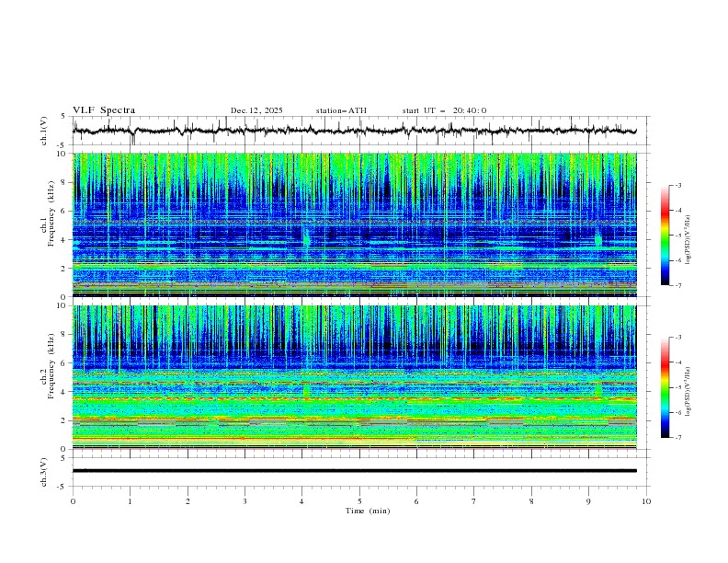Click the "-3" label on ch.1 colorbar
Screen dimensions: 728x563
click(677, 185)
